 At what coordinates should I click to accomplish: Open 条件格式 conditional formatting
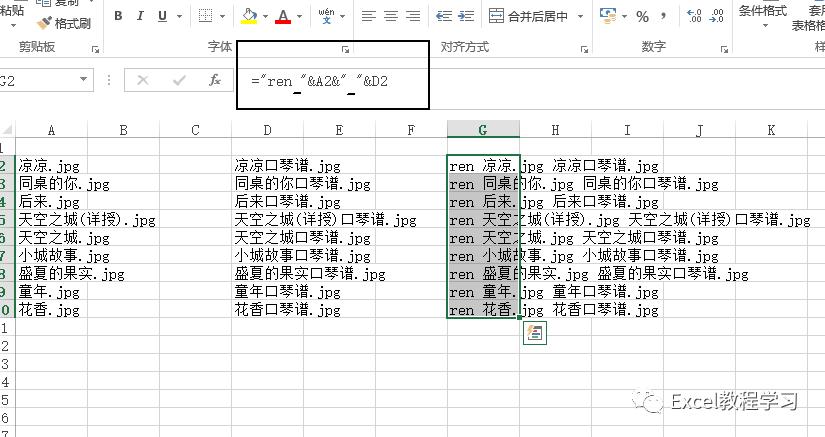(762, 16)
